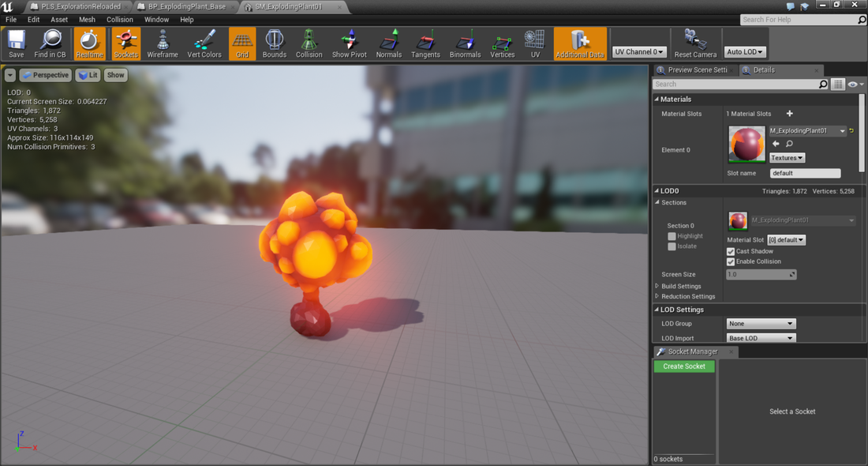The width and height of the screenshot is (868, 466).
Task: Open the Mesh menu
Action: (87, 20)
